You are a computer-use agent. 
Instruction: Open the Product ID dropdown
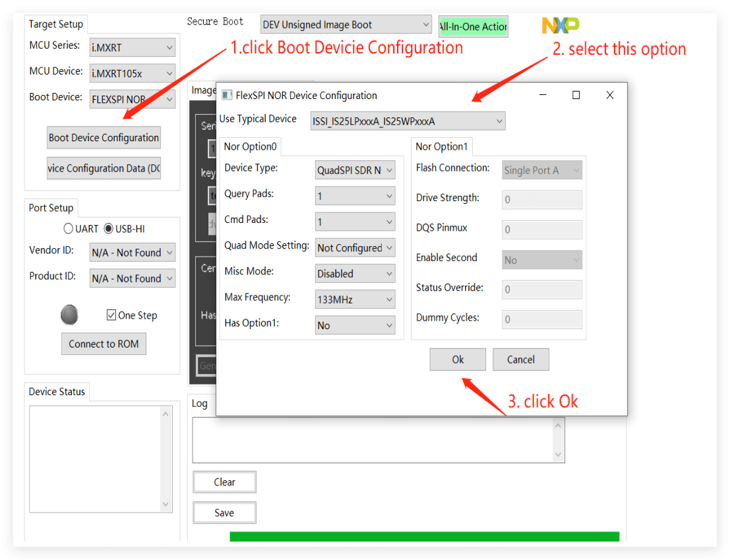tap(133, 278)
